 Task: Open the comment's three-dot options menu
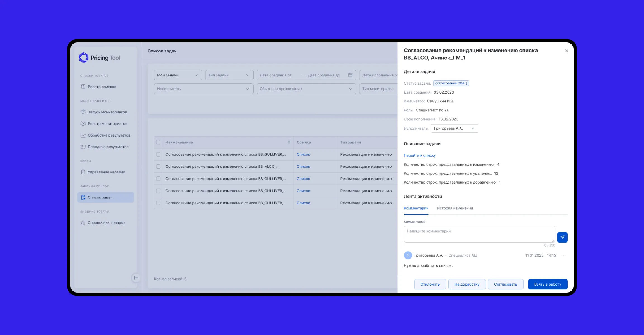563,255
